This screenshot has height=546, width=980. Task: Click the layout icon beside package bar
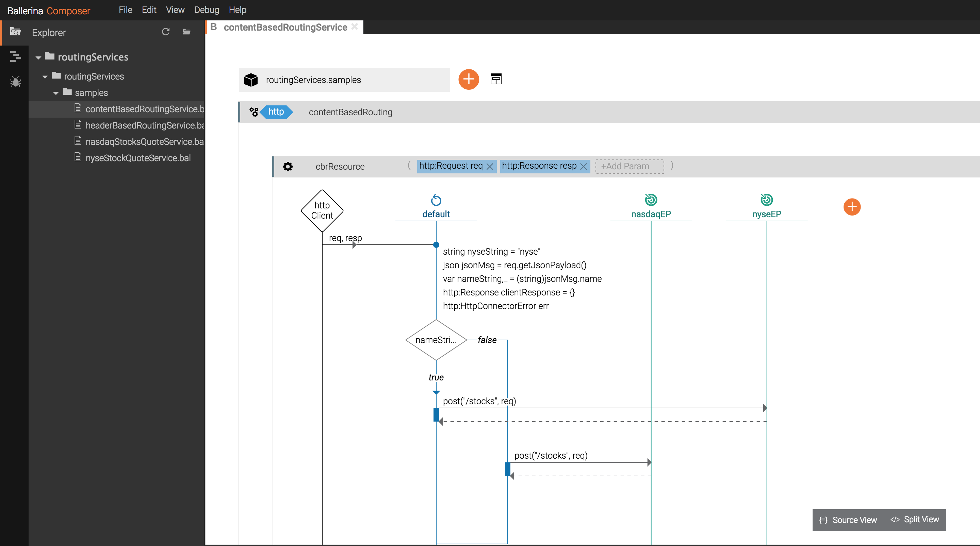click(496, 79)
